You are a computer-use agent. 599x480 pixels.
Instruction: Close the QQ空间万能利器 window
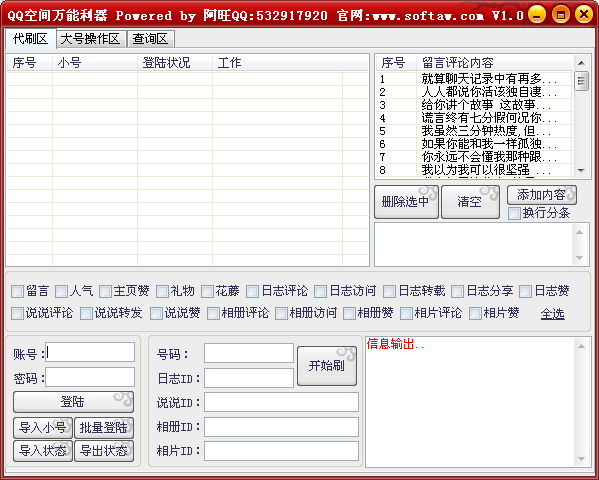pos(584,15)
